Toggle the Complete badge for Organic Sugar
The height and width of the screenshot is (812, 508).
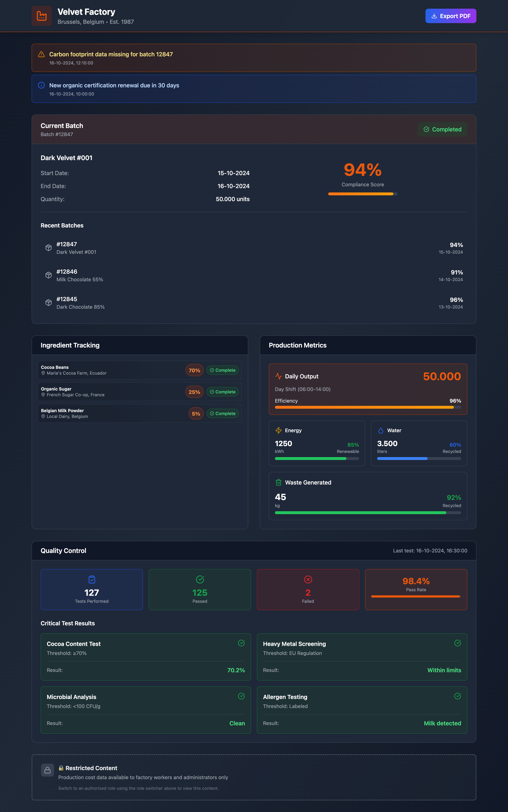pyautogui.click(x=222, y=392)
